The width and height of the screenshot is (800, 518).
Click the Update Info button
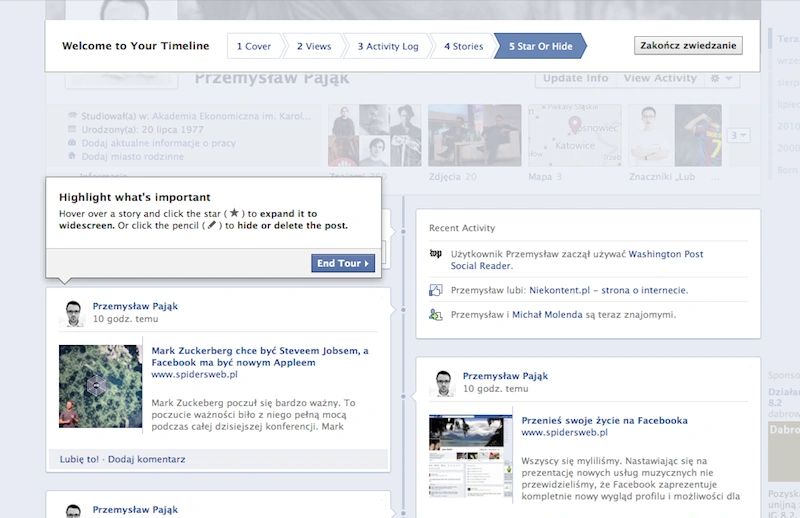pyautogui.click(x=575, y=78)
